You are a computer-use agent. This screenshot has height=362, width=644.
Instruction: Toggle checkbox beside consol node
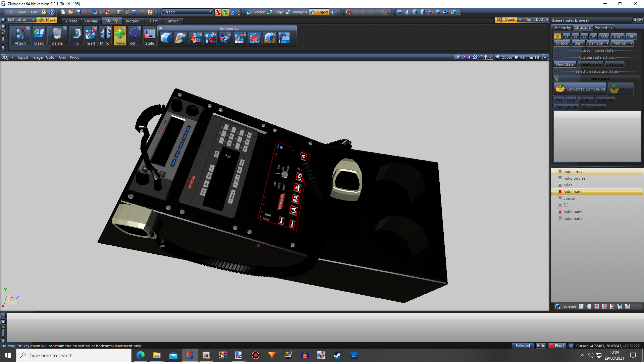(x=560, y=198)
